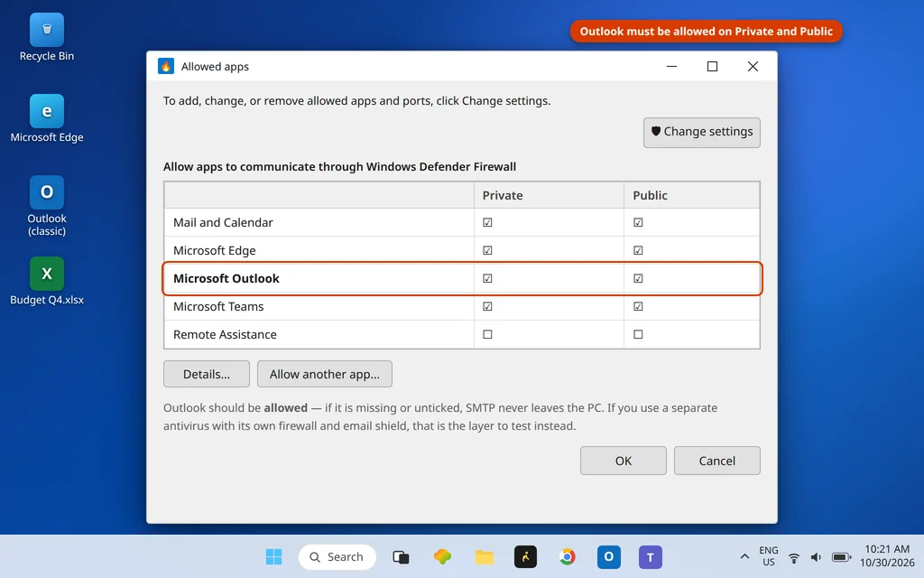Toggle Public checkbox for Microsoft Teams

click(638, 306)
